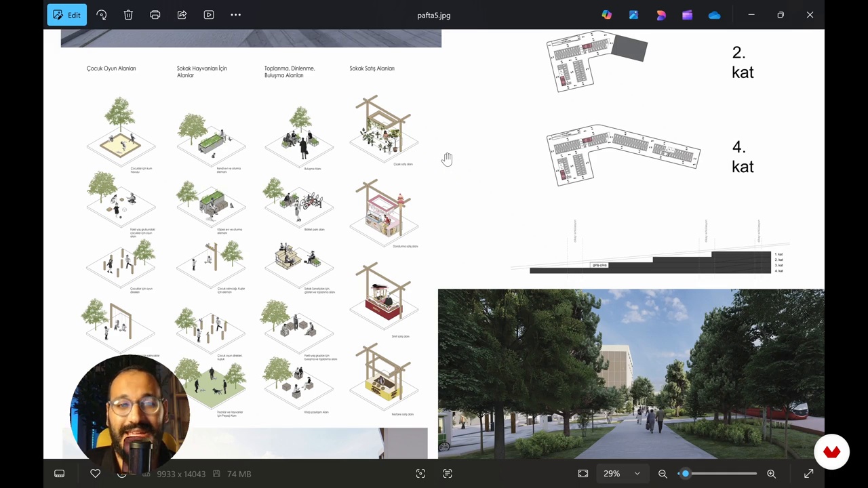
Task: Click the 'Sokak Hayvanları İçin Alanlar' heading
Action: pyautogui.click(x=201, y=72)
